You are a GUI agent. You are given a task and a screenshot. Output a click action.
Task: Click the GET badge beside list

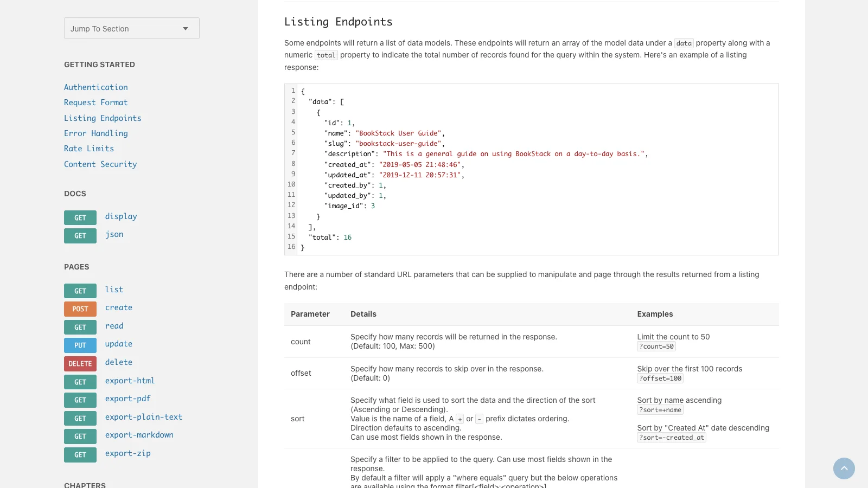point(80,291)
